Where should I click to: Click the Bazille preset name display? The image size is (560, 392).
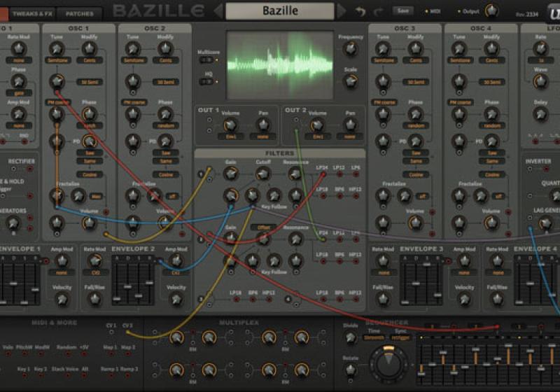(x=280, y=10)
